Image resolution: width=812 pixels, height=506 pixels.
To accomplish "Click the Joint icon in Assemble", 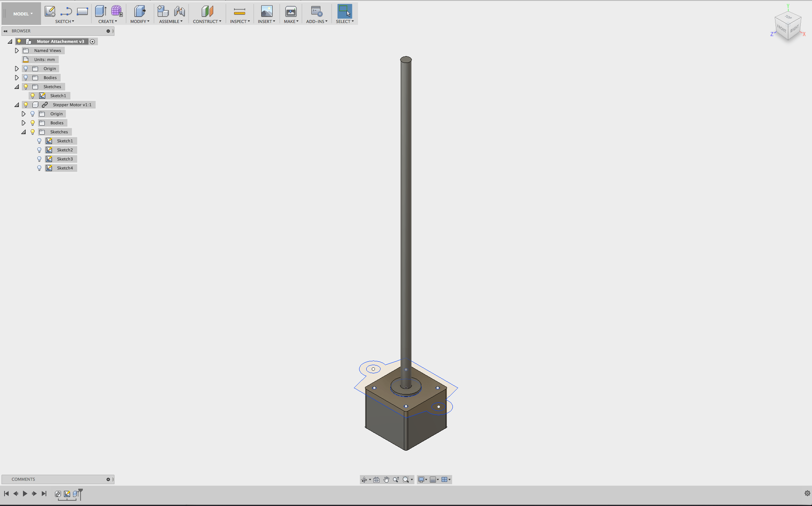I will 180,11.
